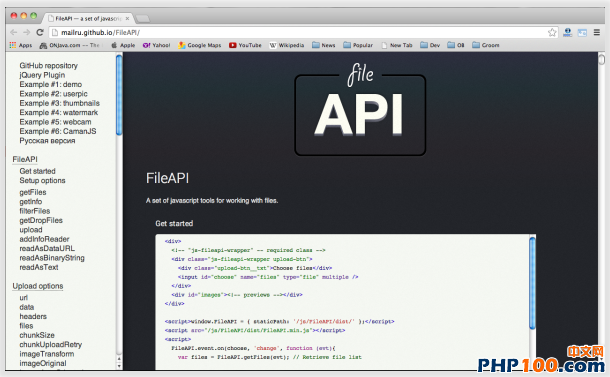The width and height of the screenshot is (610, 377).
Task: Go to Example #6: CamanJS
Action: pyautogui.click(x=58, y=131)
